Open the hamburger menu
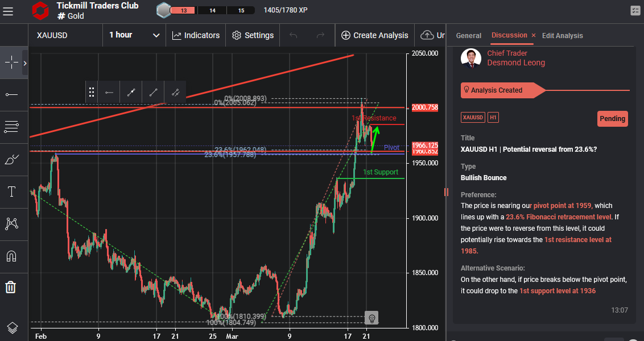This screenshot has height=341, width=644. point(8,11)
